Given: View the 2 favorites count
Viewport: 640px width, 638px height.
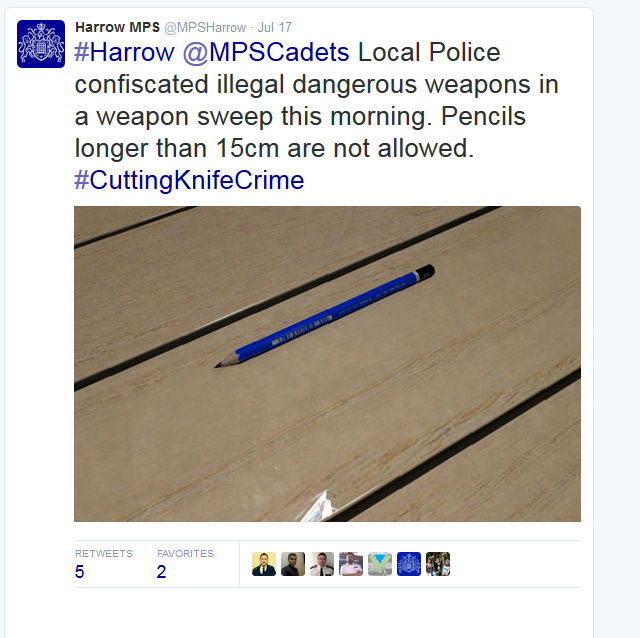Looking at the screenshot, I should point(161,571).
